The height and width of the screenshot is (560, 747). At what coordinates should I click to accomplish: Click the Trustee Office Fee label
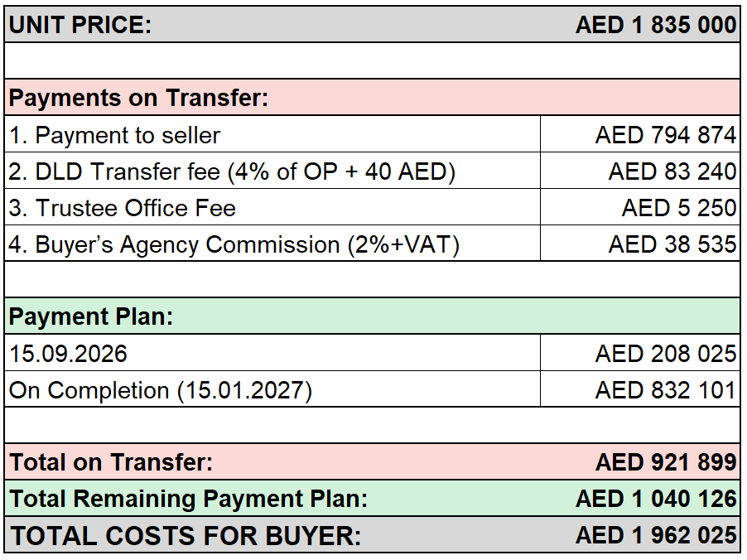[x=123, y=208]
